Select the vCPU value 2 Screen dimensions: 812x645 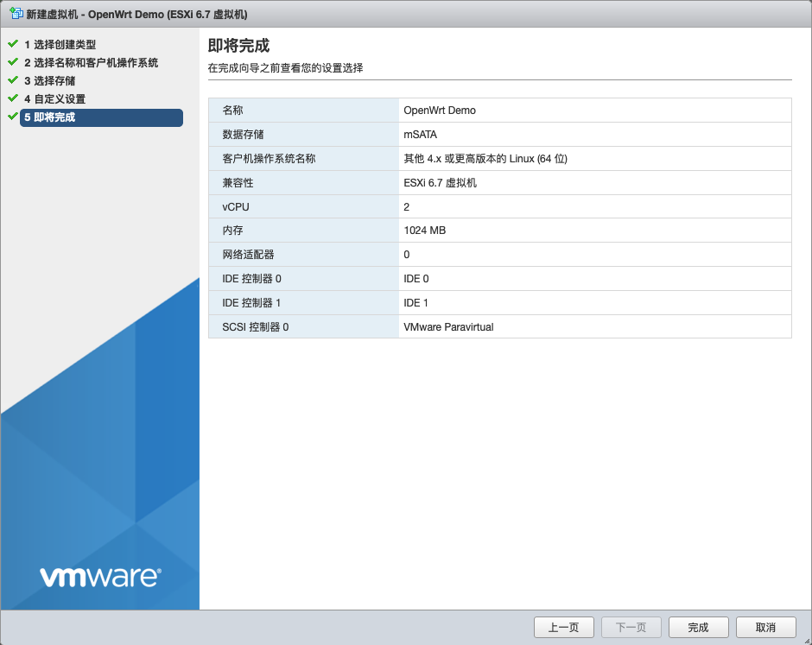pyautogui.click(x=595, y=206)
